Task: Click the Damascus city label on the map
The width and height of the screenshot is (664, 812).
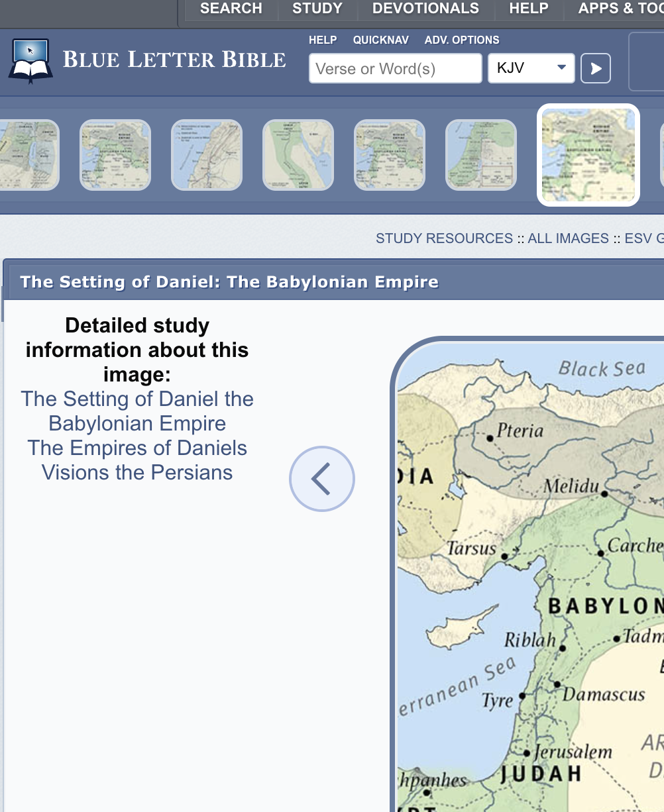Action: click(x=604, y=694)
